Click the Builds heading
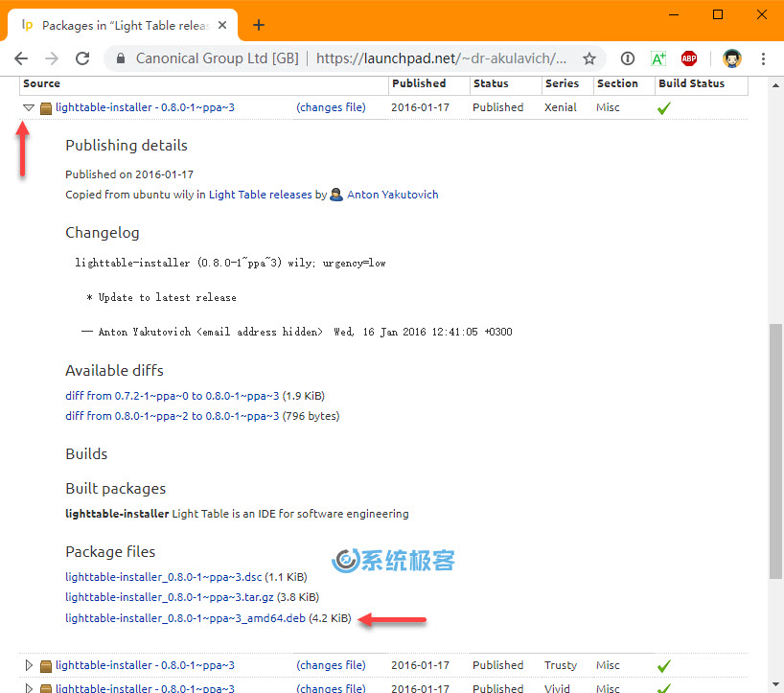 tap(86, 454)
